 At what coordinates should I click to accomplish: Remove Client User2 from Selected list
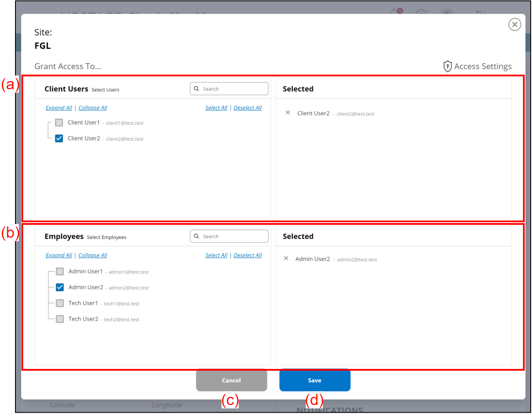[288, 113]
